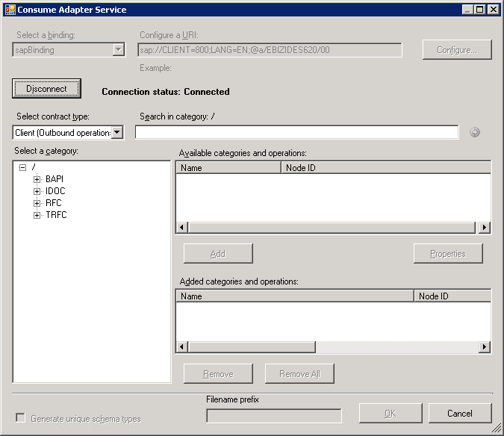Open the Select a binding dropdown
Viewport: 504px width, 436px height.
click(x=119, y=50)
